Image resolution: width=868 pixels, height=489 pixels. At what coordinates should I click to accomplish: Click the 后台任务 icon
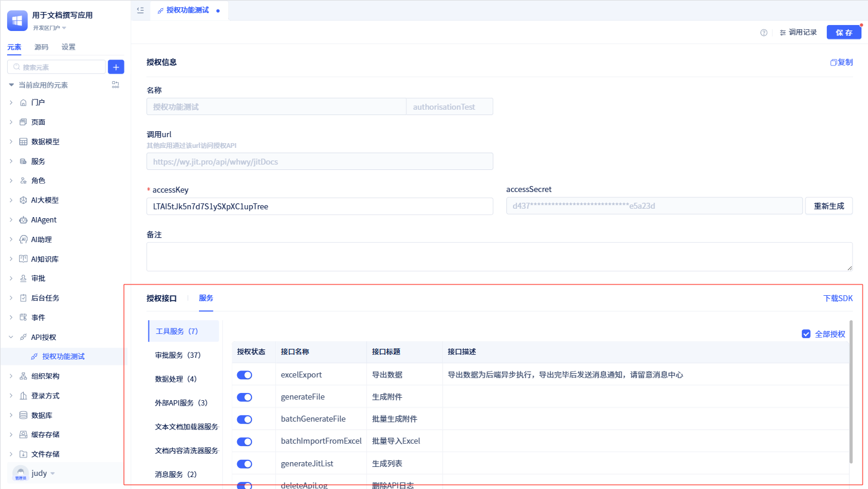[23, 298]
